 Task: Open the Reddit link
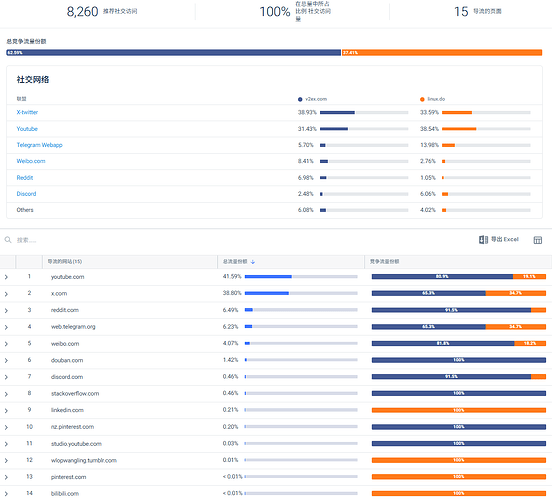(25, 178)
